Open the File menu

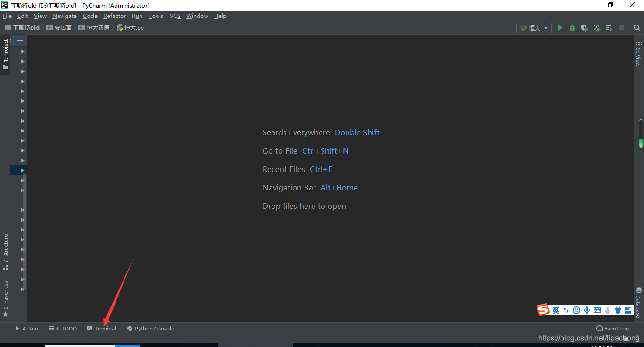tap(7, 16)
